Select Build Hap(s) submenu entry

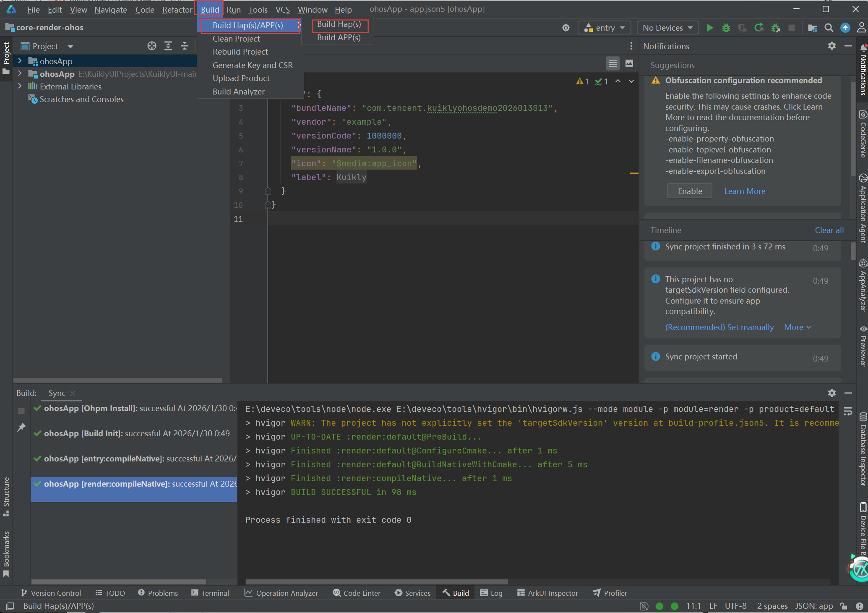tap(339, 24)
